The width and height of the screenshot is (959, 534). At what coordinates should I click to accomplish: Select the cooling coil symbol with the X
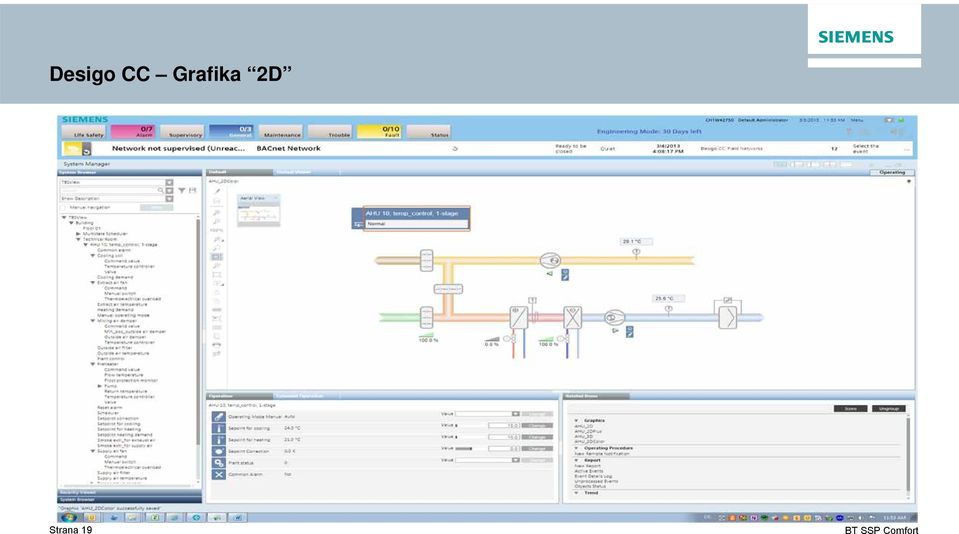pyautogui.click(x=572, y=317)
